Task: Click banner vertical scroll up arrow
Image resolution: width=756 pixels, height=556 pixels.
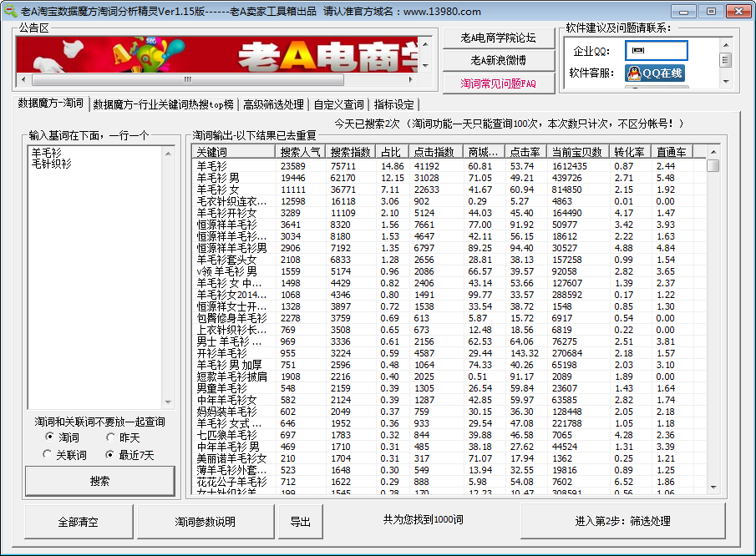Action: (425, 44)
